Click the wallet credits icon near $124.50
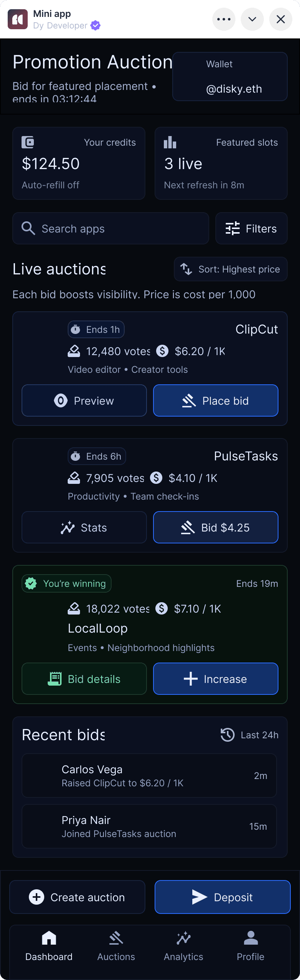This screenshot has width=300, height=980. (27, 142)
